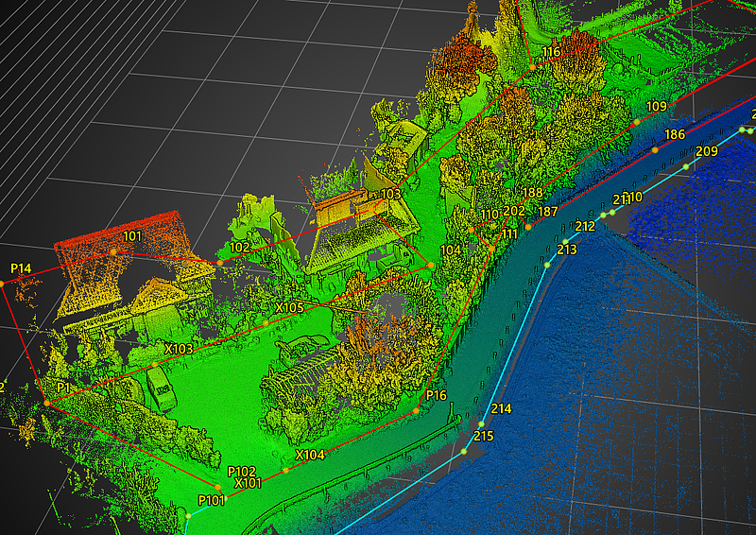Click the marker labeled 109
This screenshot has width=756, height=535.
pyautogui.click(x=637, y=121)
